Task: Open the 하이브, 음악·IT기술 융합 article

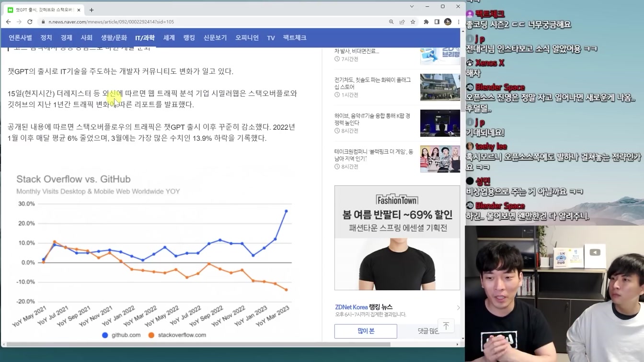Action: tap(372, 119)
